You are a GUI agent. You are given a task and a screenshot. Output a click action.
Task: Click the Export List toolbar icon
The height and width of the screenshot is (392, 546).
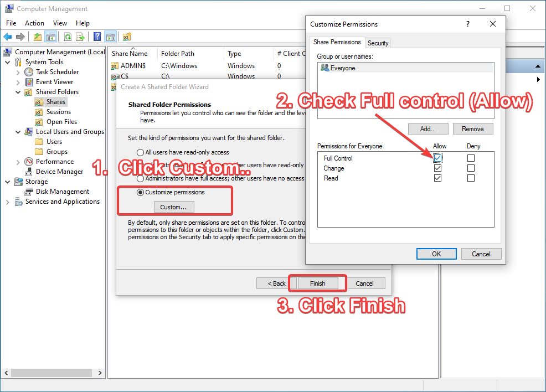pyautogui.click(x=80, y=37)
